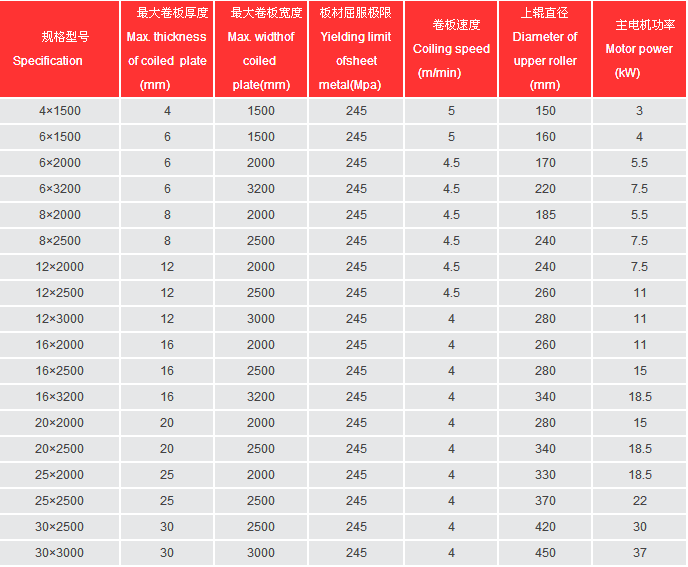Click the Yielding limit of sheet metal header

coord(356,49)
